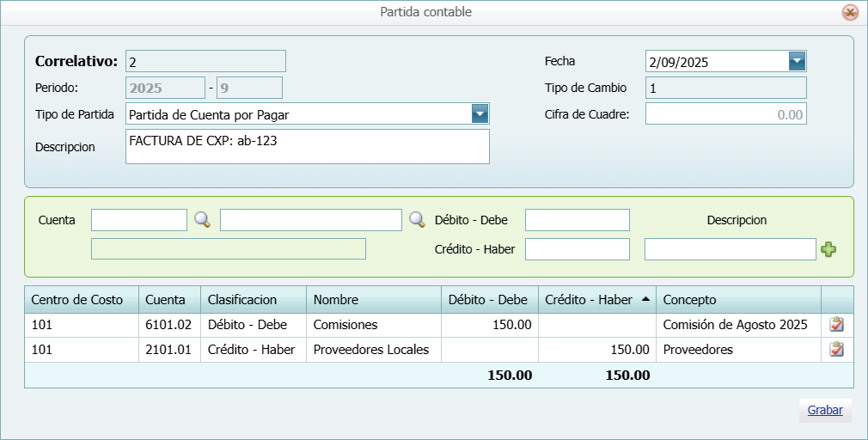The height and width of the screenshot is (440, 868).
Task: Click the Cuenta column header in the grid
Action: point(169,299)
